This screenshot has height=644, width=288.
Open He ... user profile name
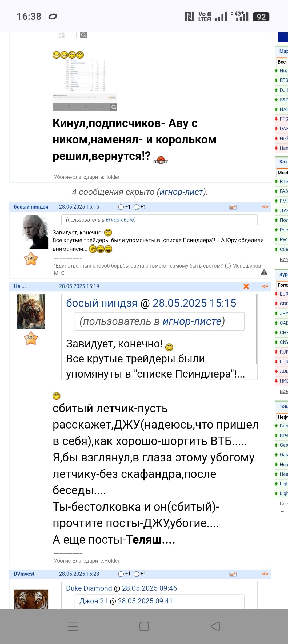coord(20,286)
